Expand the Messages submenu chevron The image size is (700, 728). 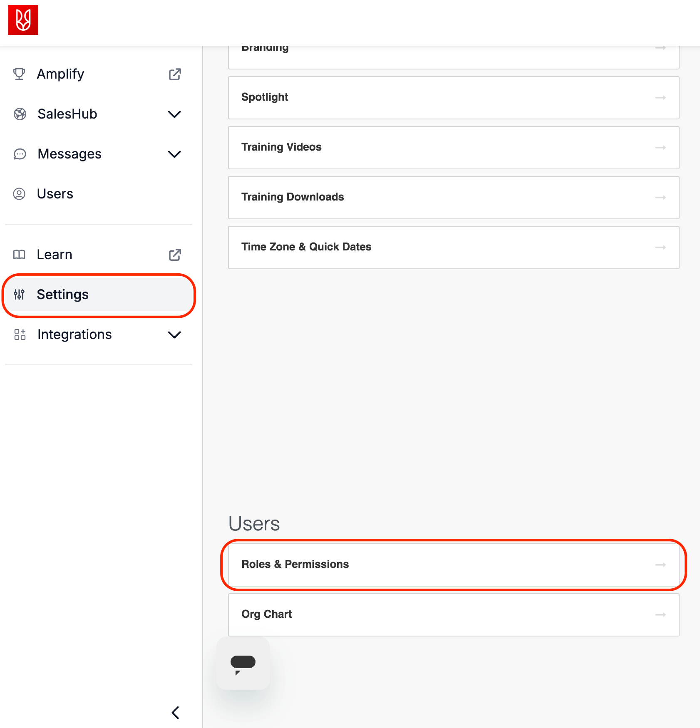click(x=174, y=154)
